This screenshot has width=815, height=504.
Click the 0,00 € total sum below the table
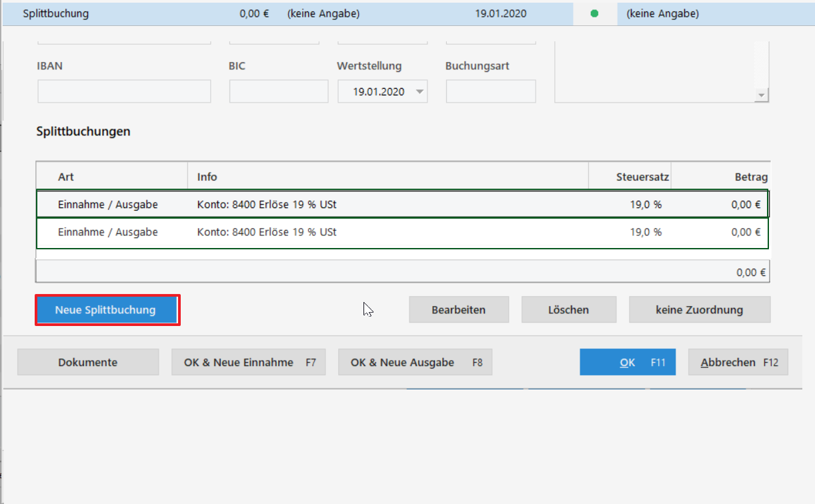click(x=751, y=272)
